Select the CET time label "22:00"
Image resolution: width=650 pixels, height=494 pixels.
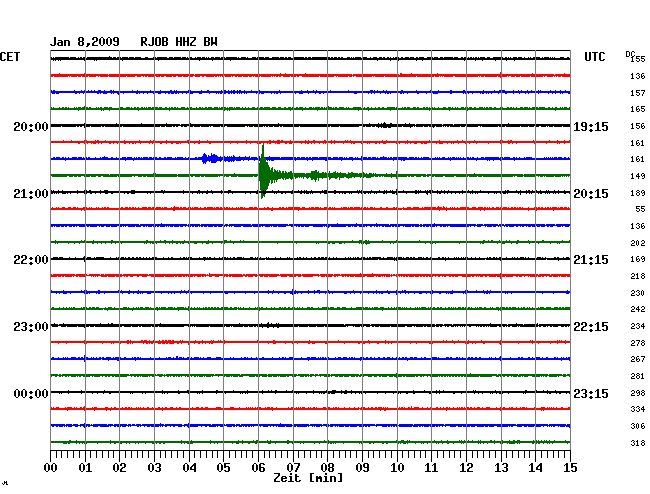pyautogui.click(x=31, y=260)
